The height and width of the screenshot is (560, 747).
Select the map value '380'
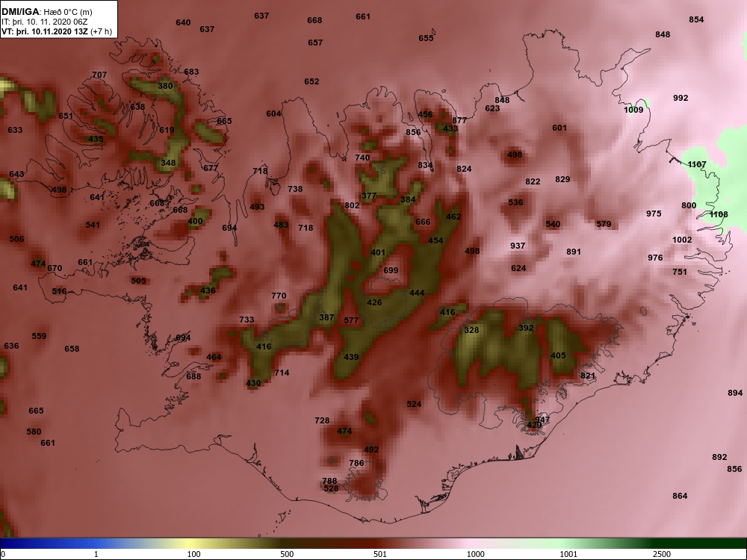[x=165, y=86]
